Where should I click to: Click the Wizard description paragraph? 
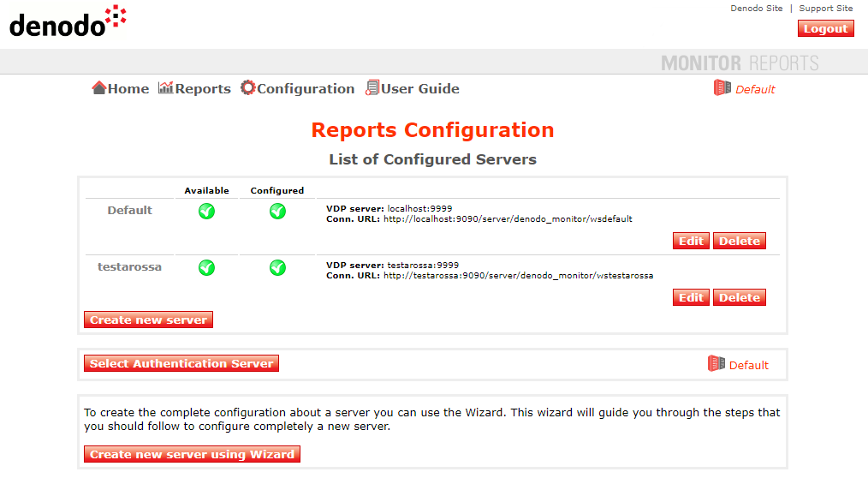(x=431, y=419)
